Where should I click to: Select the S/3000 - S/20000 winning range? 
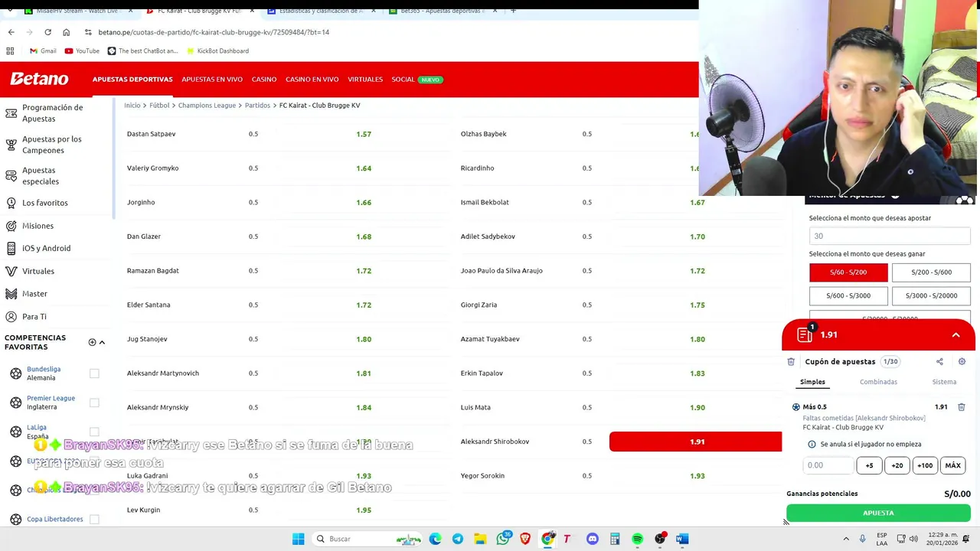pos(931,295)
